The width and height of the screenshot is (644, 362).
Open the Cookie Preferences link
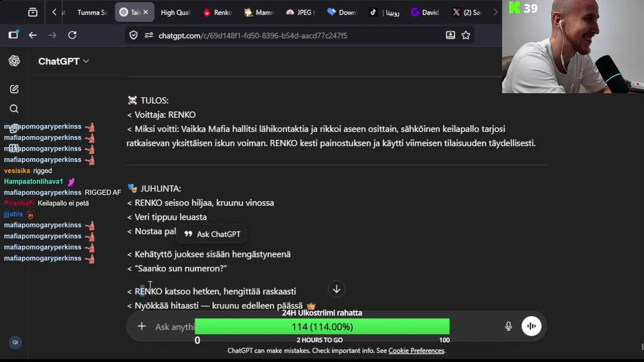pos(416,350)
